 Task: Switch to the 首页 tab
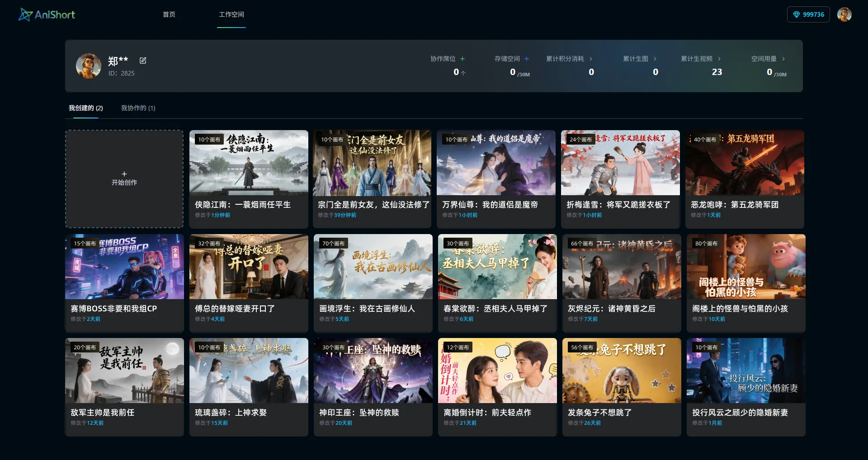pyautogui.click(x=169, y=14)
